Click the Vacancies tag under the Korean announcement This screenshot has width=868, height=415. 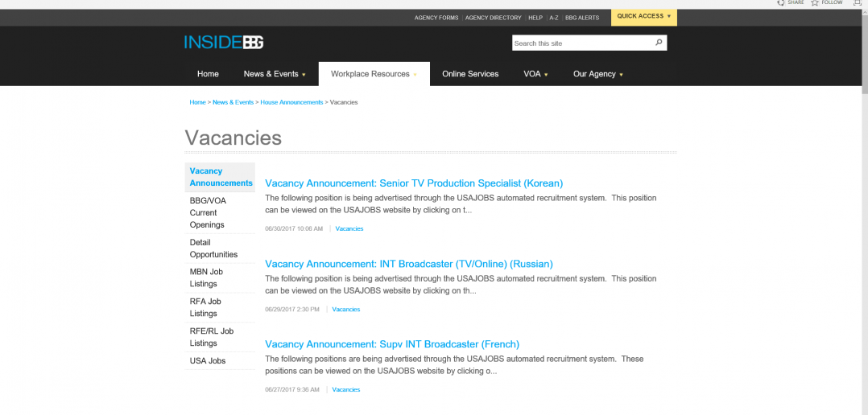click(349, 228)
